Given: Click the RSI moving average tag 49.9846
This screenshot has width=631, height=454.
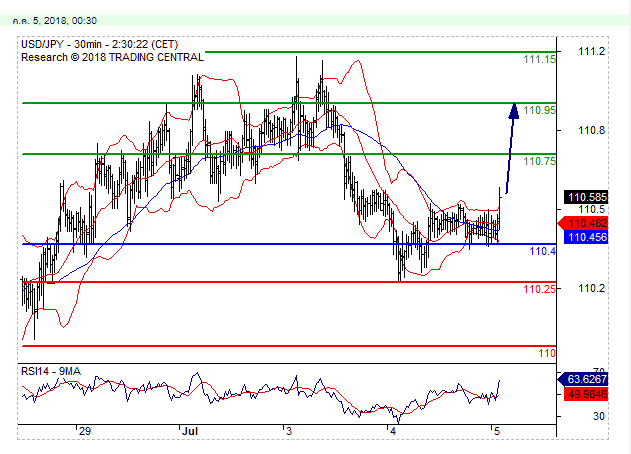Looking at the screenshot, I should point(586,394).
